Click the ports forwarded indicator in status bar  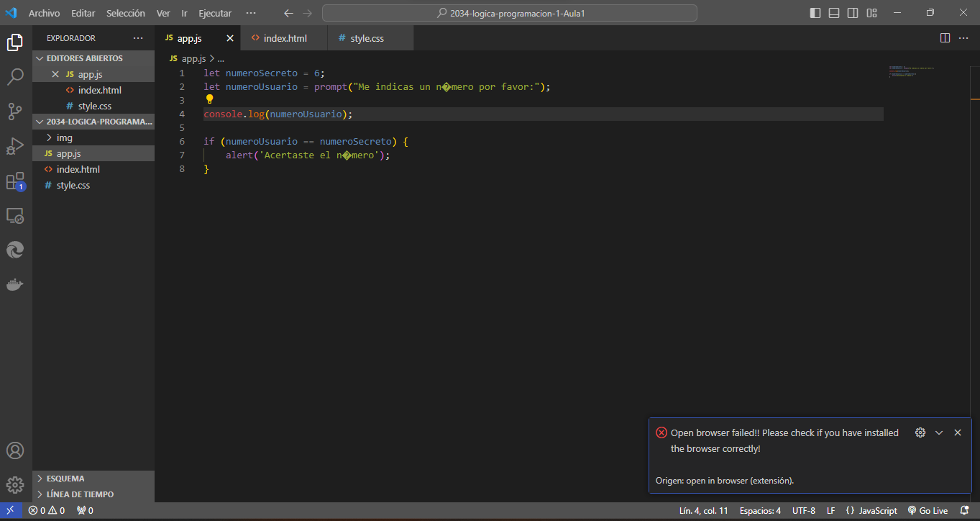coord(85,511)
